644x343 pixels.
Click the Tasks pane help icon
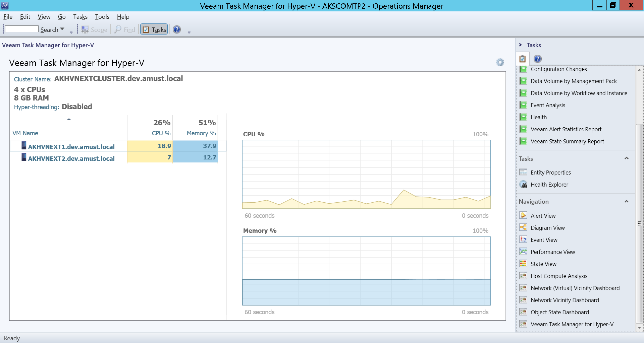pyautogui.click(x=537, y=59)
